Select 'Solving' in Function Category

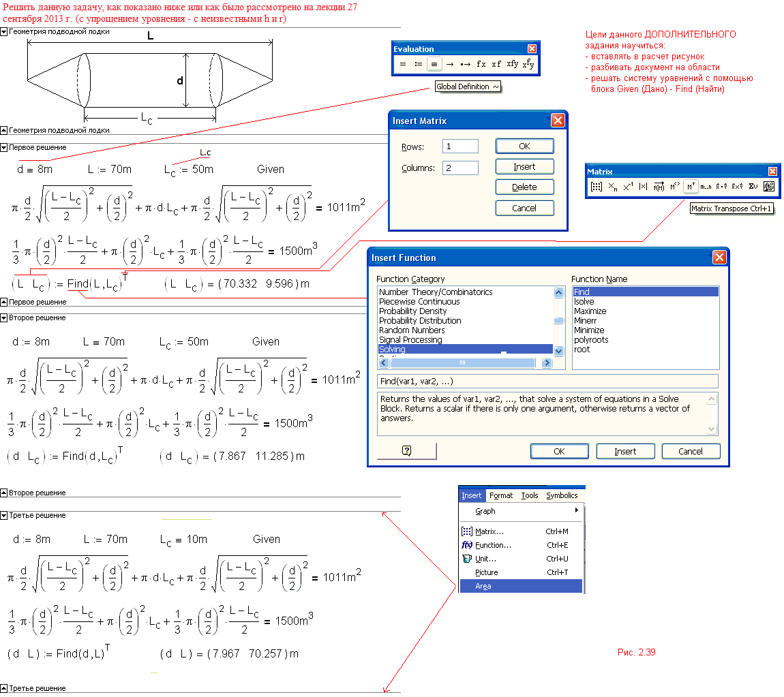pos(466,350)
